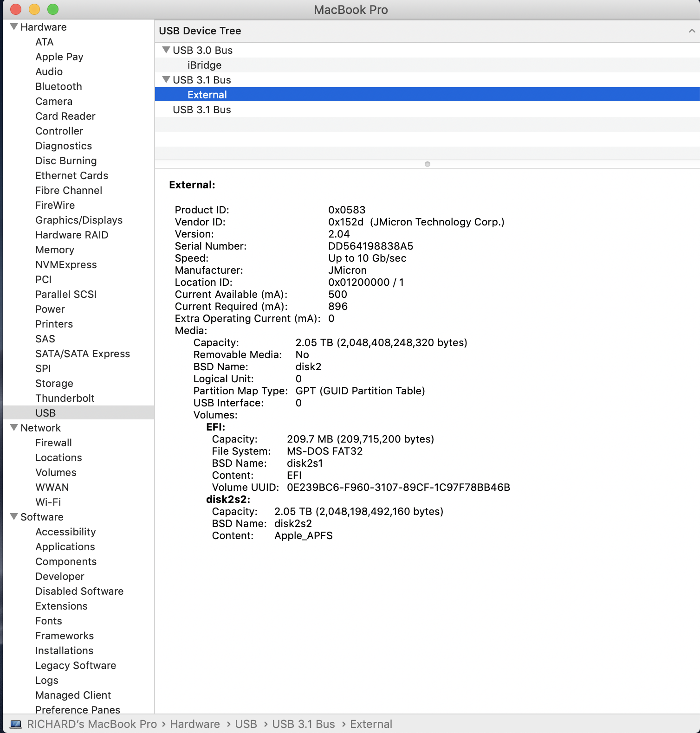Select Diagnostics in the sidebar
This screenshot has width=700, height=733.
point(64,146)
